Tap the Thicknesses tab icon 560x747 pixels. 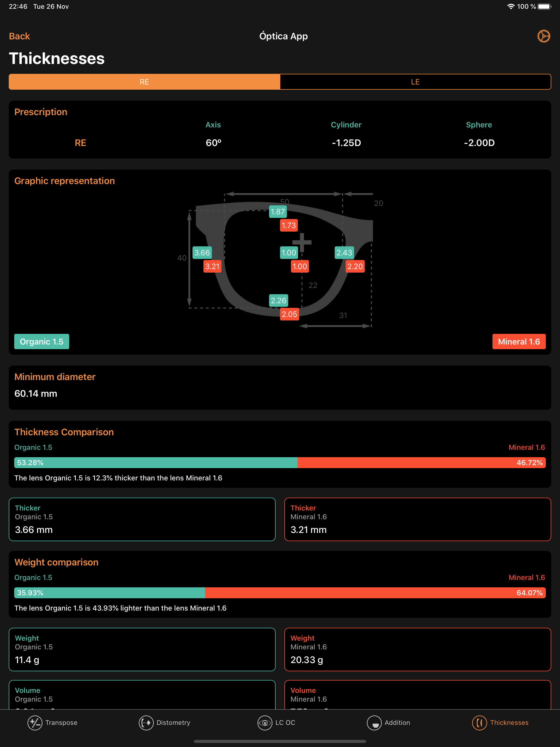479,723
